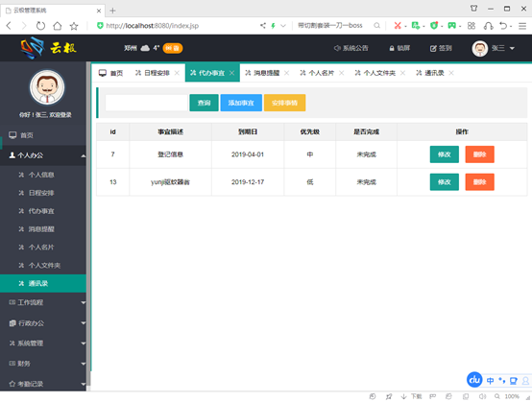Click 删除 for the 2019-04-01 row
532x402 pixels.
pos(480,154)
